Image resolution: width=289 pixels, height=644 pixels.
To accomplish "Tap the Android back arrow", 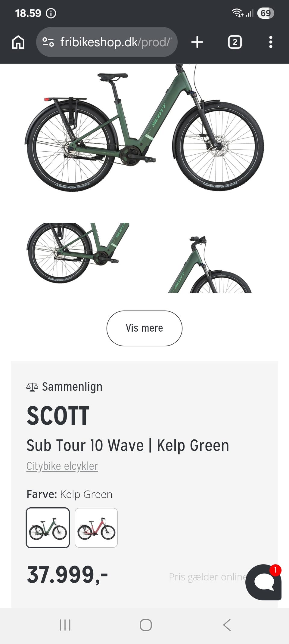I will tap(227, 625).
